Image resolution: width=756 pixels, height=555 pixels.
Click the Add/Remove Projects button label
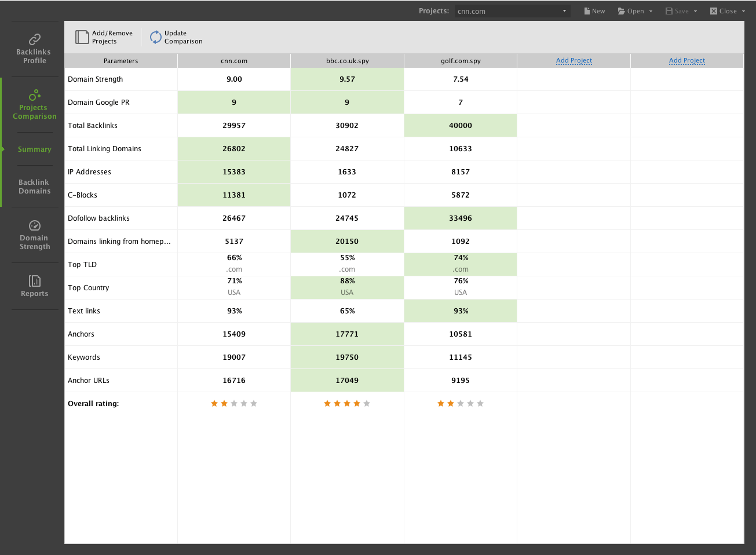[112, 37]
